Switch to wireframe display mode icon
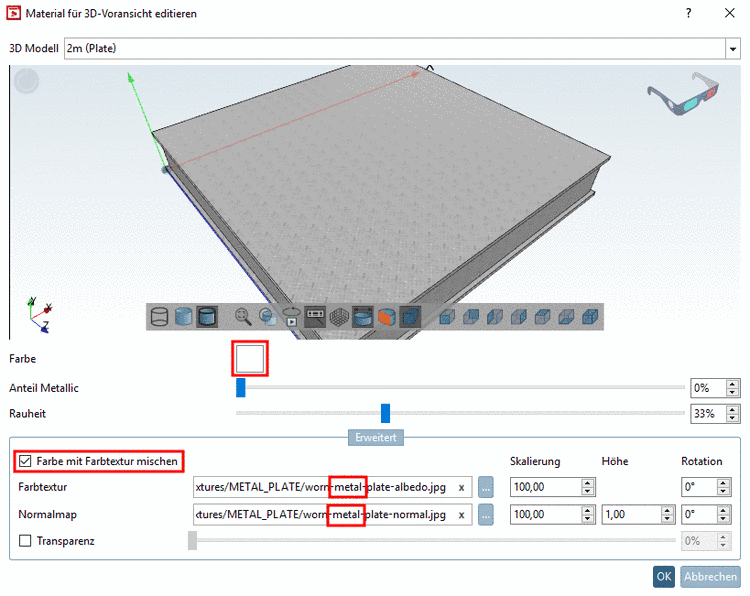Viewport: 750px width, 596px height. click(159, 317)
